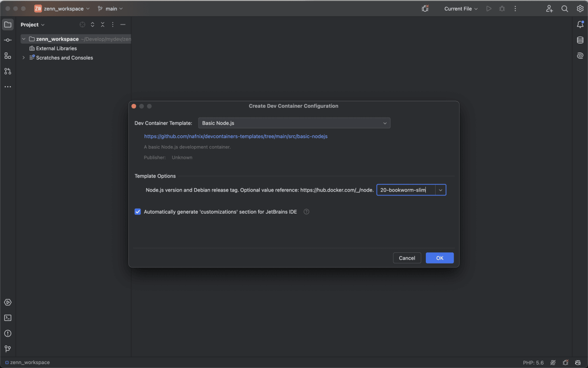588x368 pixels.
Task: Open the Problems tool window
Action: pyautogui.click(x=8, y=334)
